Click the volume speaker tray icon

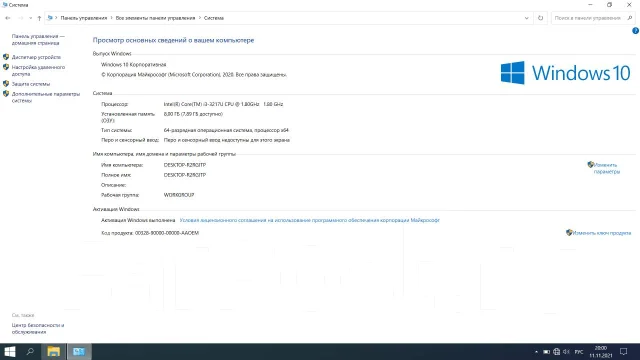pyautogui.click(x=566, y=352)
